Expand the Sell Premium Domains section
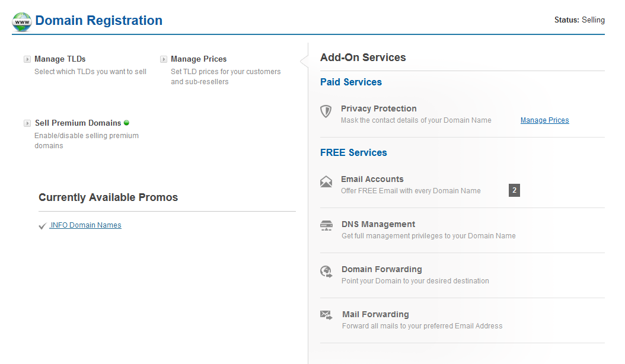This screenshot has height=364, width=625. (27, 123)
